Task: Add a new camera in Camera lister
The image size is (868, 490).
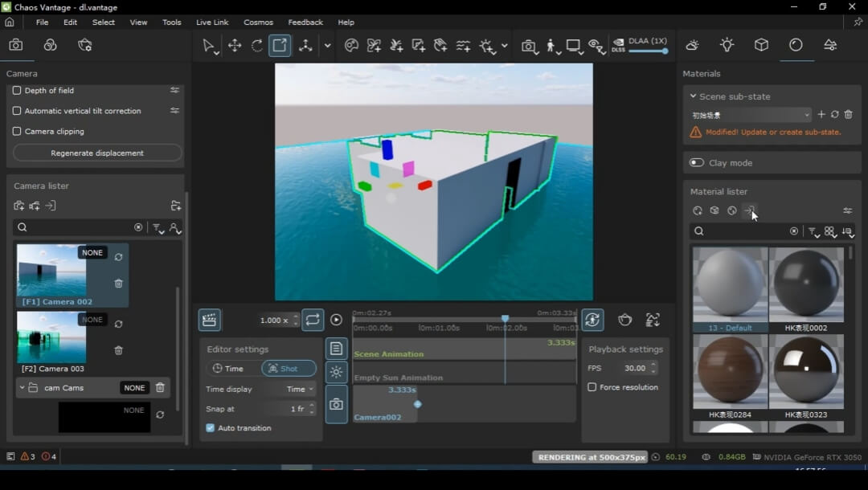Action: (x=18, y=206)
